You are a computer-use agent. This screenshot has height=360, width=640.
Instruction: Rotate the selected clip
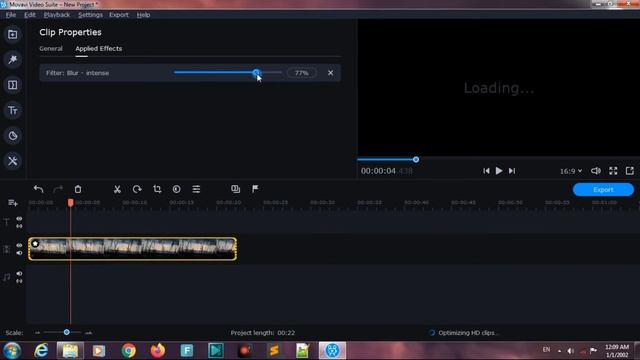click(x=137, y=189)
